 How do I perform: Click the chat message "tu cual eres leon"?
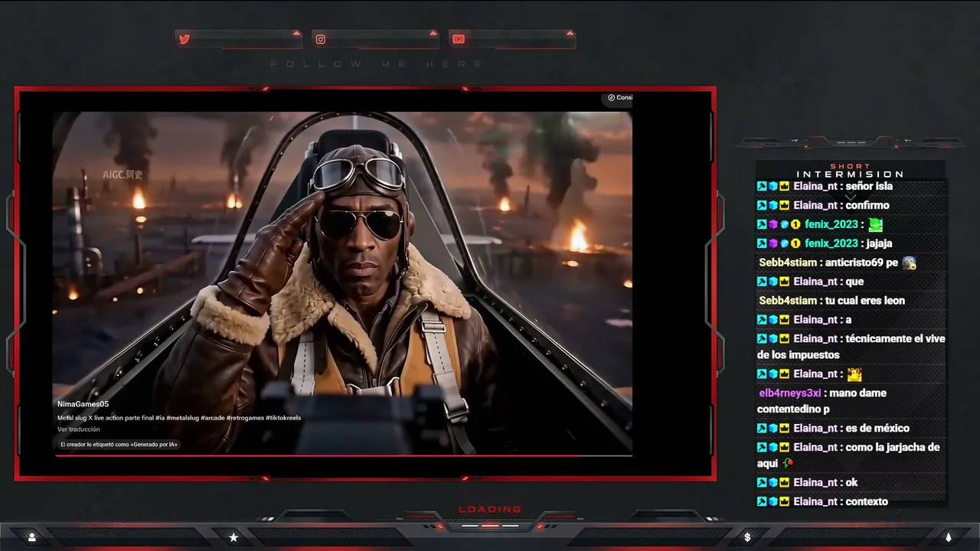[865, 301]
